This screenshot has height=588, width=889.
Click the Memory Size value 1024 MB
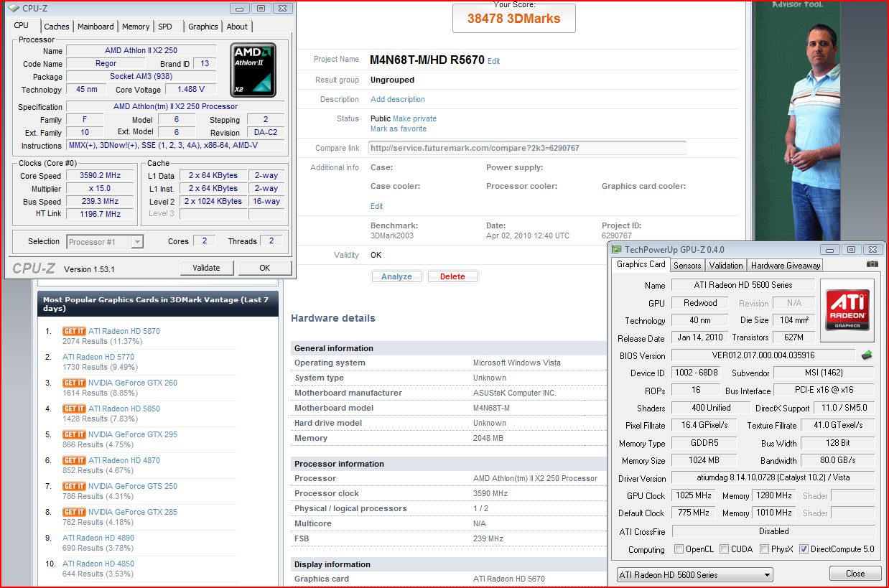click(x=704, y=460)
